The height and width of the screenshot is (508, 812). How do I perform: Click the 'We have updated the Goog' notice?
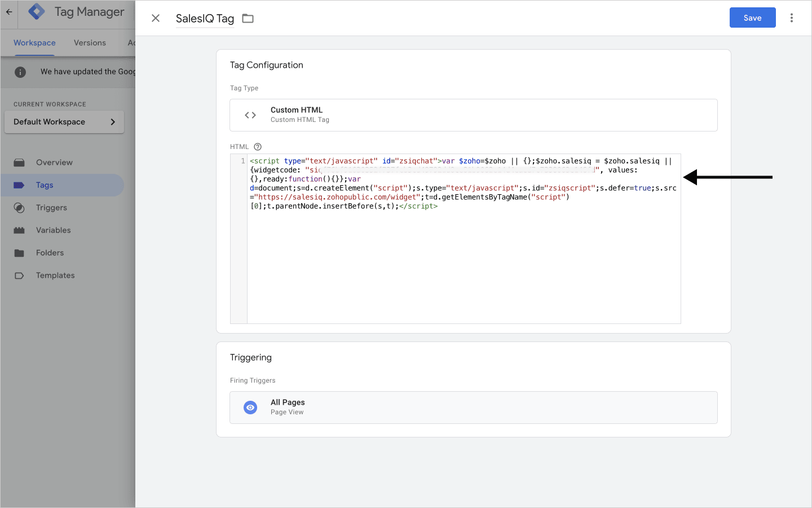[88, 72]
